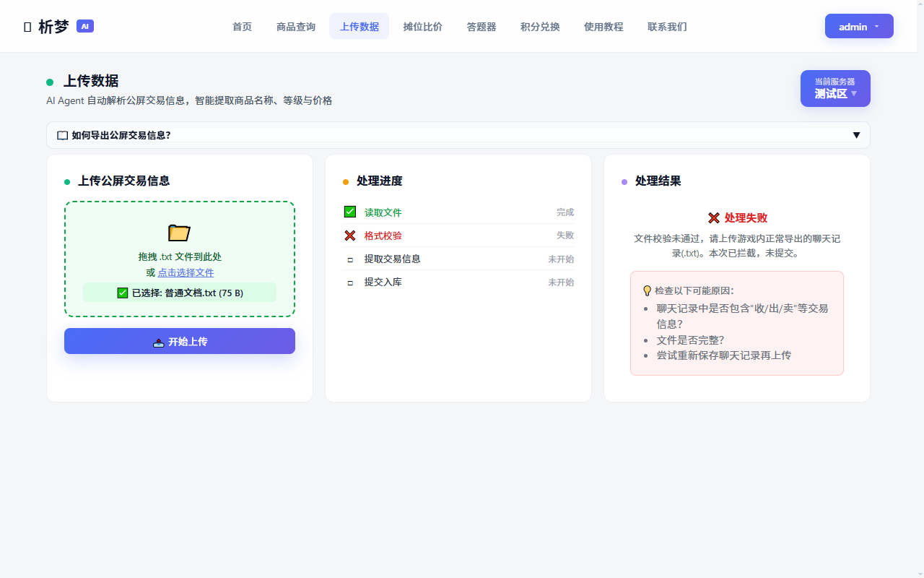Viewport: 924px width, 578px height.
Task: Click the pending step box beside 提交入库
Action: pyautogui.click(x=350, y=282)
